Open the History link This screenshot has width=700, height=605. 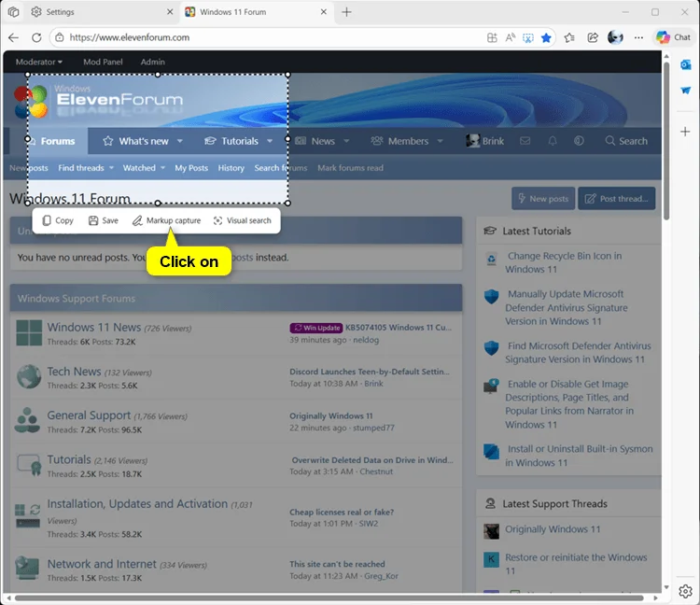point(231,168)
